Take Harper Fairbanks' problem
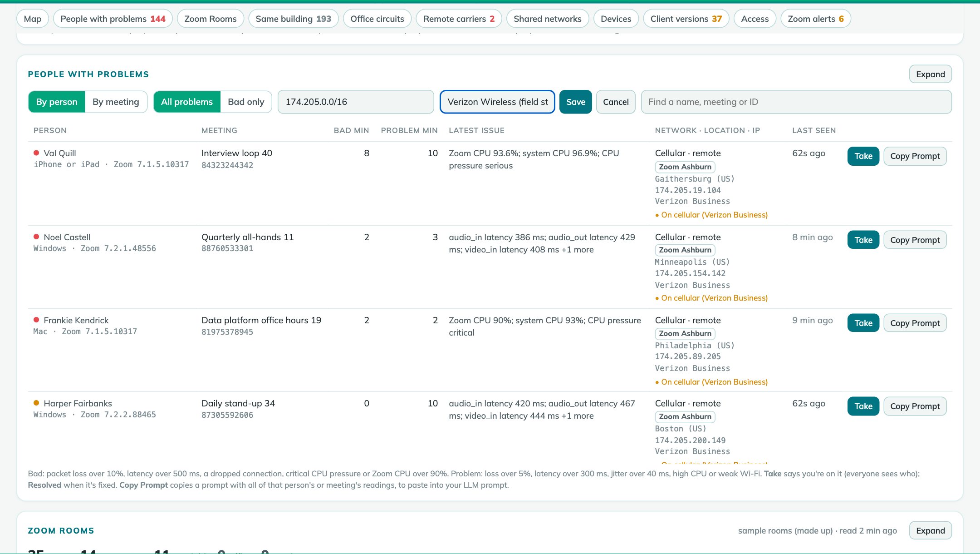The height and width of the screenshot is (554, 980). [863, 406]
